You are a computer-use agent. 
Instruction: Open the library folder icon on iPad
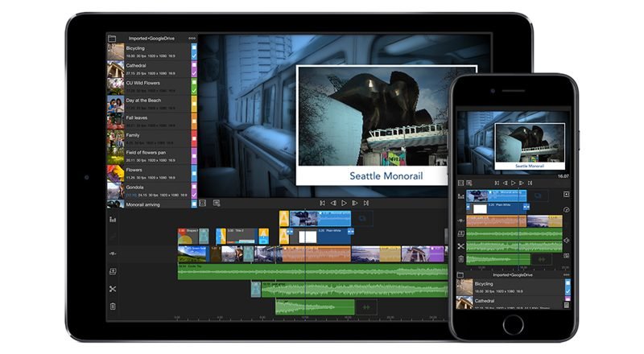(x=112, y=38)
